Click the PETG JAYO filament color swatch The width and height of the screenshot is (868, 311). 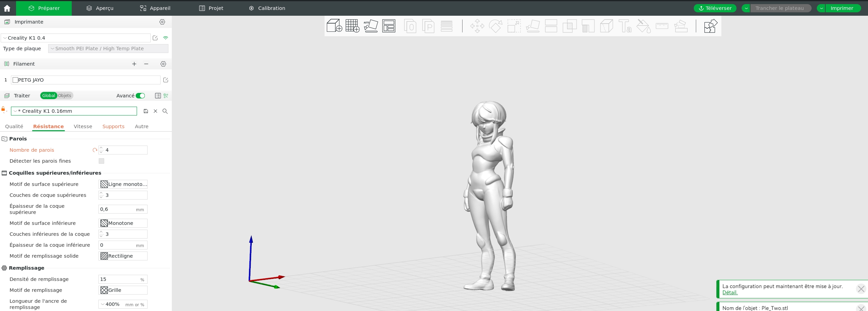15,80
